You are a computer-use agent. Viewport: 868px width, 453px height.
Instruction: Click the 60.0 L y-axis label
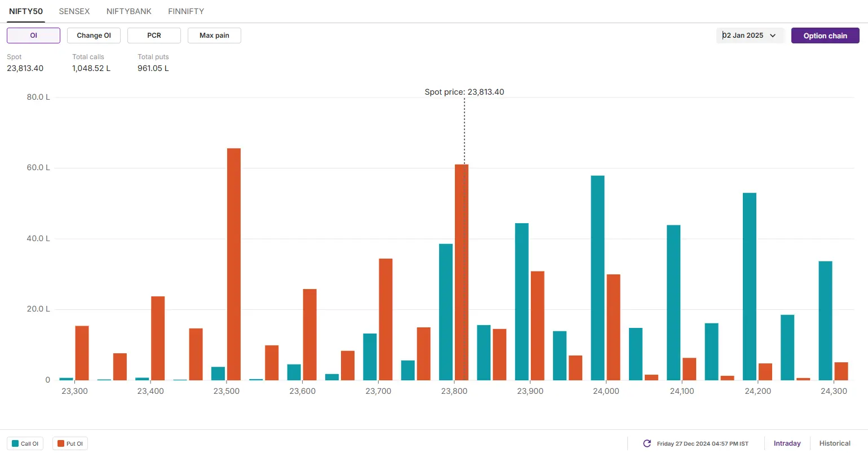click(x=38, y=168)
